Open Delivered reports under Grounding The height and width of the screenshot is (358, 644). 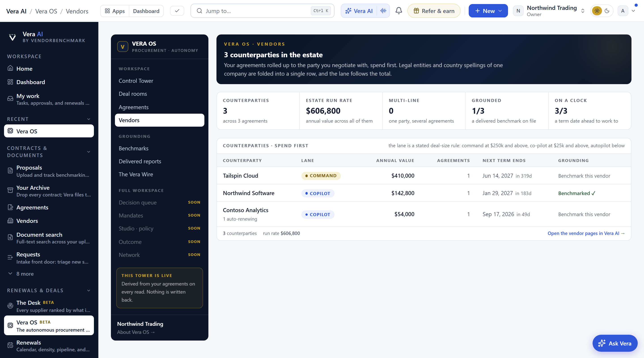coord(159,161)
